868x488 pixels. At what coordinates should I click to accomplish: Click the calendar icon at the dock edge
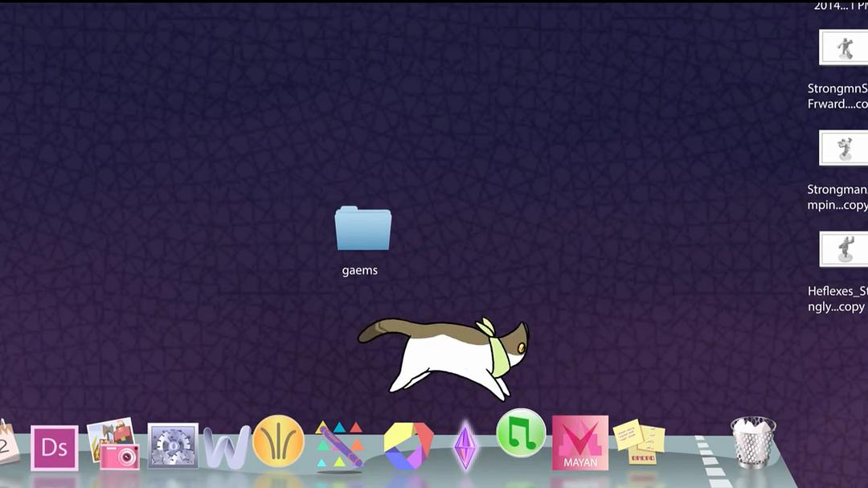pyautogui.click(x=8, y=442)
